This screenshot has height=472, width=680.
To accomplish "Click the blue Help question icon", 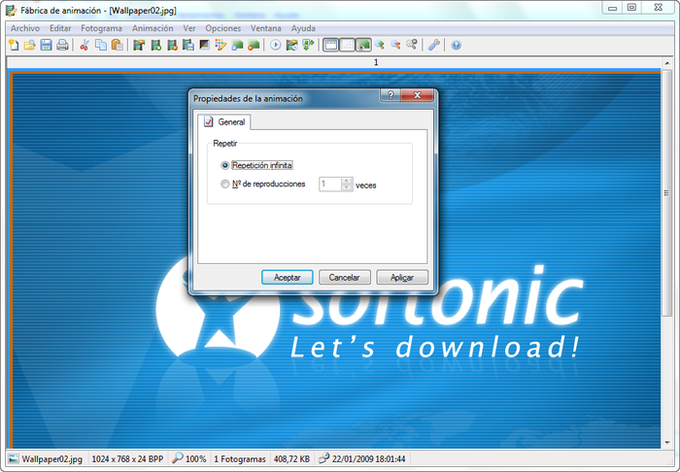I will point(456,45).
